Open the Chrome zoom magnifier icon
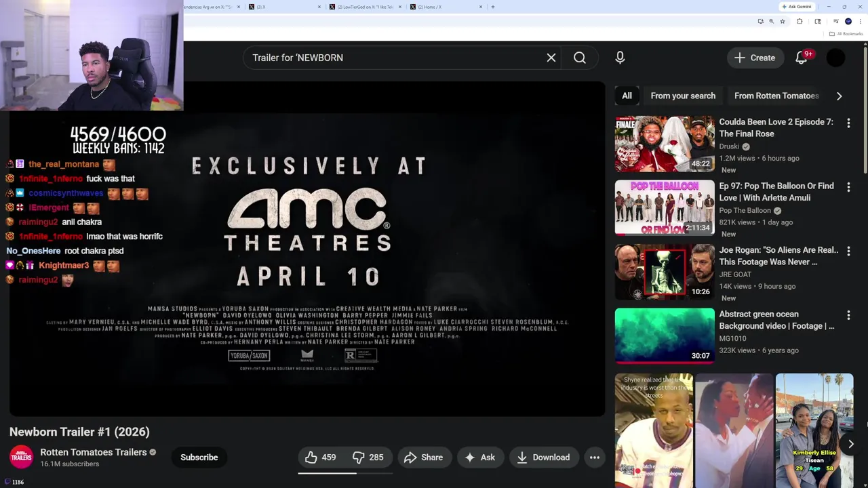868x488 pixels. [771, 22]
